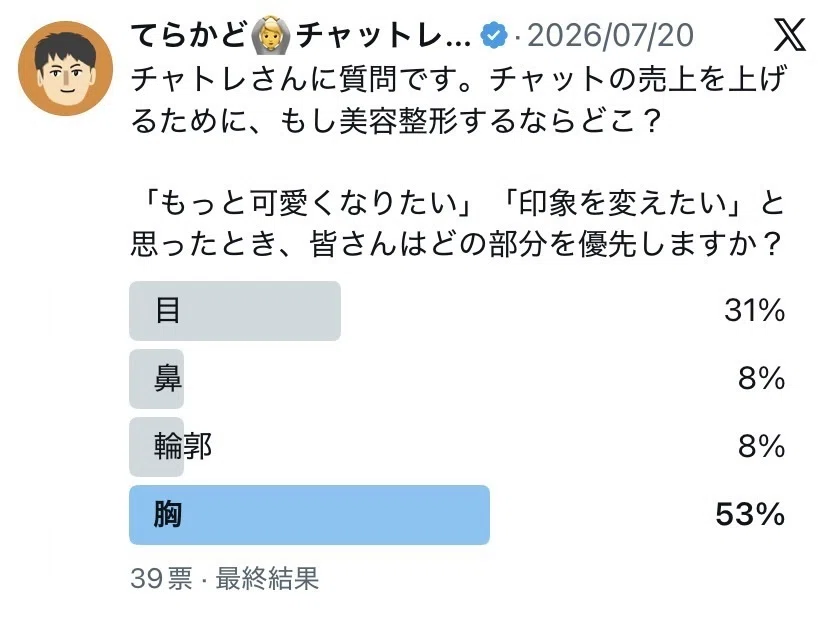This screenshot has height=617, width=828.
Task: Open the post date 2026/07/20
Action: coord(610,35)
